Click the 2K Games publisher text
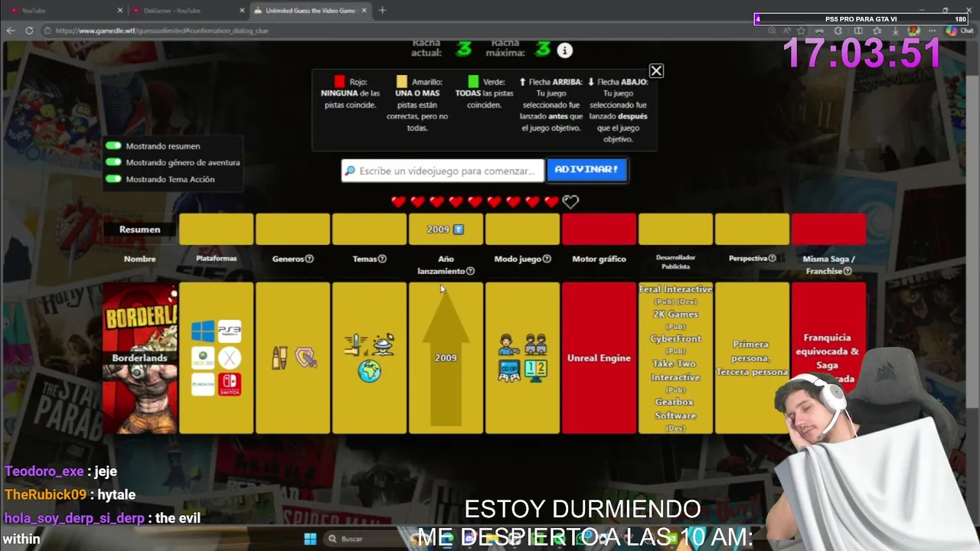980x551 pixels. coord(675,314)
